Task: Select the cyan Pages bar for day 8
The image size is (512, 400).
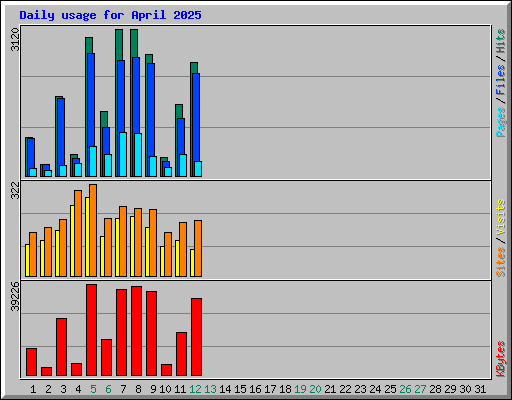Action: pyautogui.click(x=138, y=155)
